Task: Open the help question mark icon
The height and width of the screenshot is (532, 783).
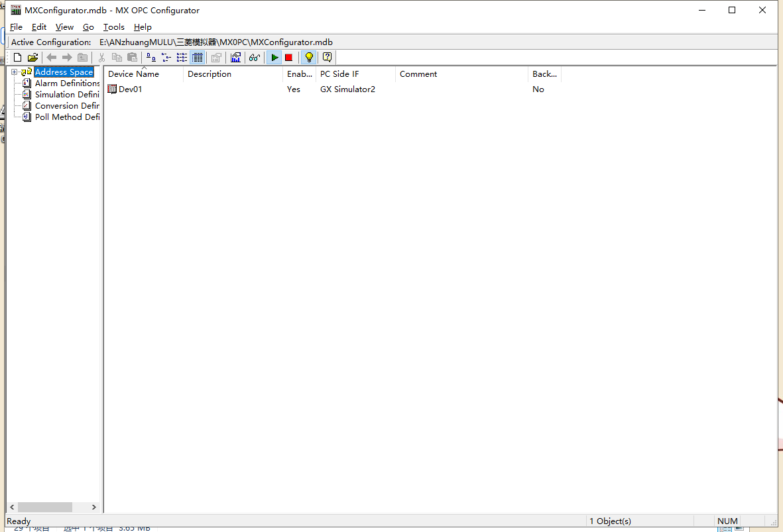Action: pos(327,58)
